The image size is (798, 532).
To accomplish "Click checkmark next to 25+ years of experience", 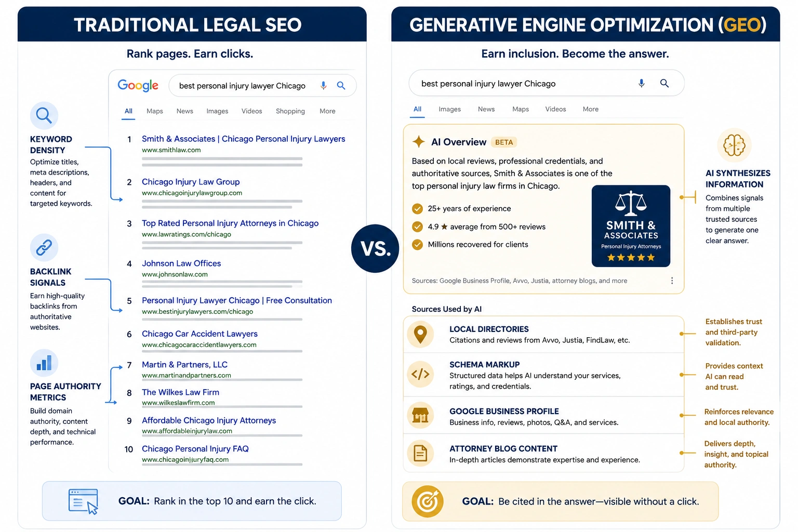I will 417,209.
